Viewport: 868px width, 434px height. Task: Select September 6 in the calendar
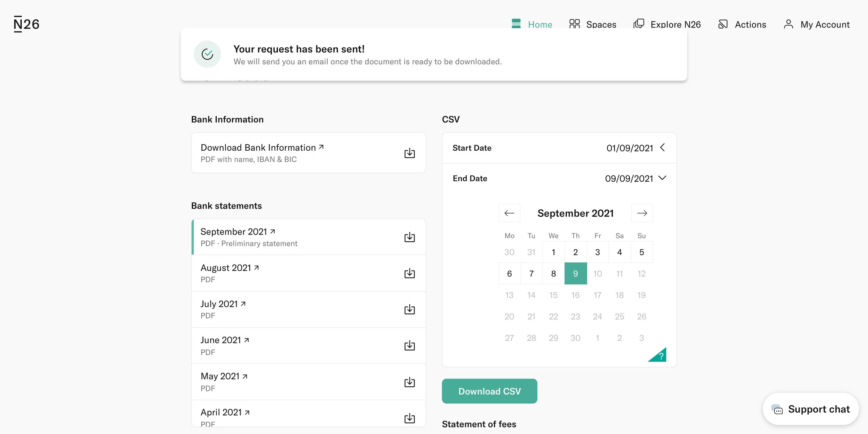point(509,274)
